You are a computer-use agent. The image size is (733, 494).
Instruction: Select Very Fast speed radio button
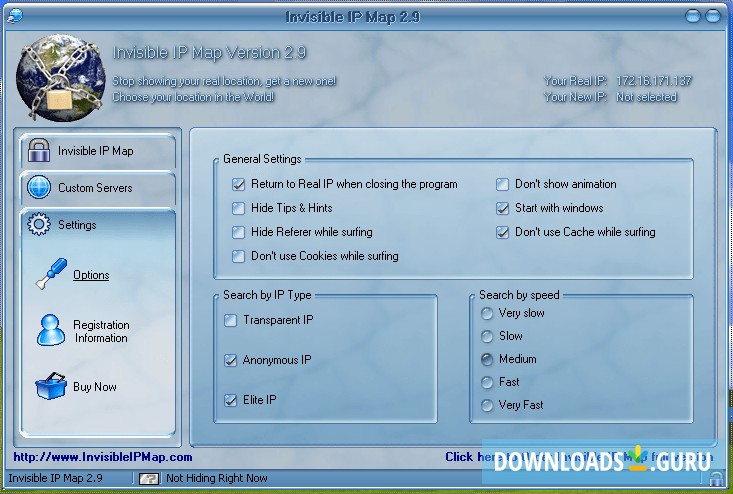click(x=487, y=405)
